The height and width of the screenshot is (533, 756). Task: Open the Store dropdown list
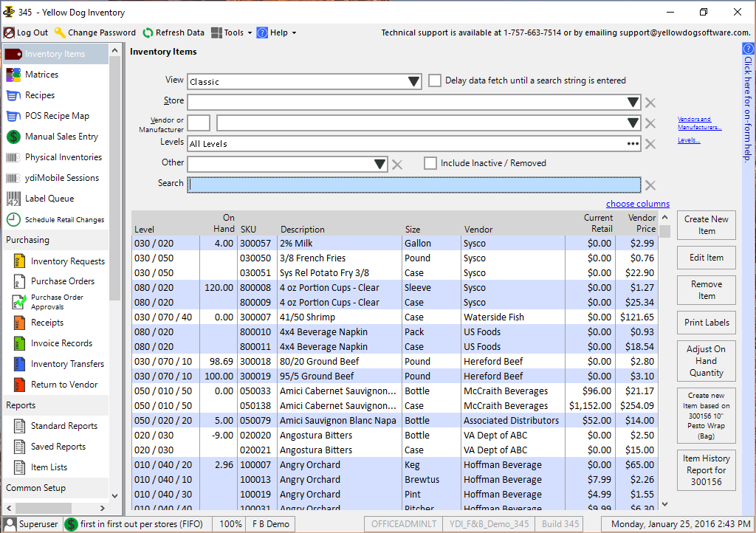633,103
